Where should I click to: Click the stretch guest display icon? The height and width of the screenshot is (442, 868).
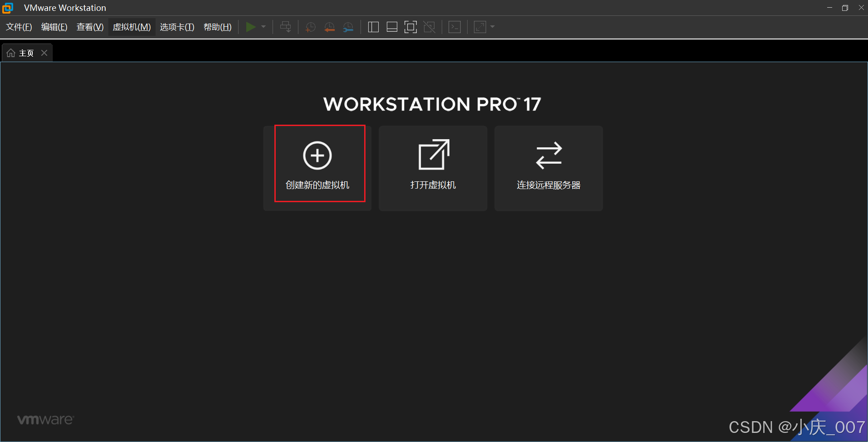click(480, 27)
